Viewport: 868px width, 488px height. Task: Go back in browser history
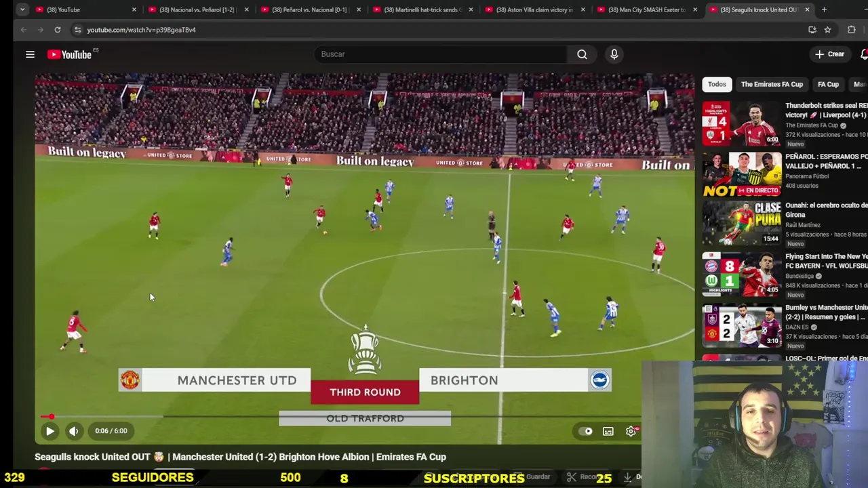click(24, 30)
